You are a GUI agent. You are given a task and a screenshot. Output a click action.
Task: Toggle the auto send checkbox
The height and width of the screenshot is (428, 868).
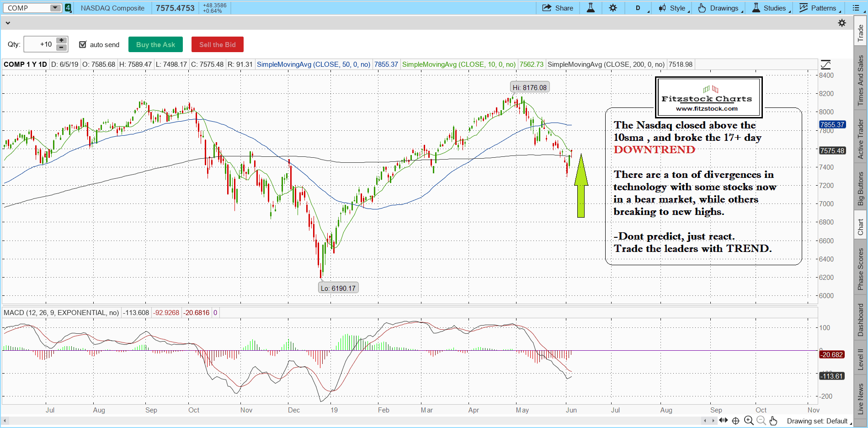click(x=83, y=44)
